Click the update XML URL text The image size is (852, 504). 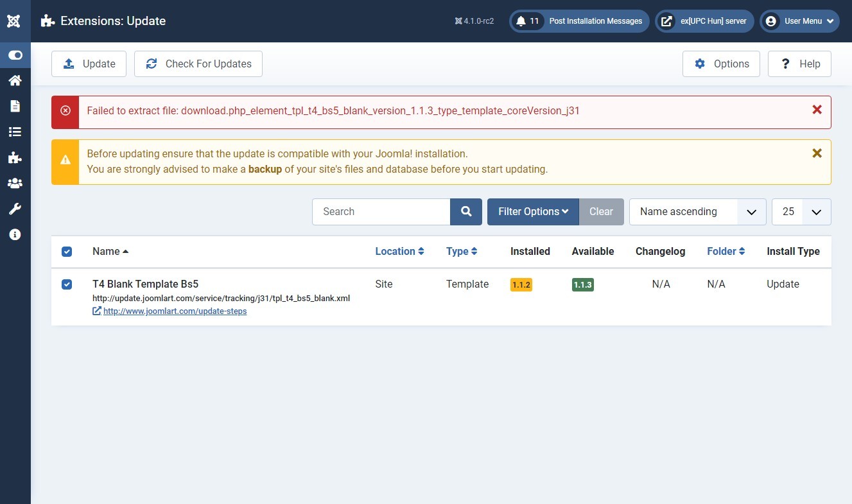coord(221,298)
